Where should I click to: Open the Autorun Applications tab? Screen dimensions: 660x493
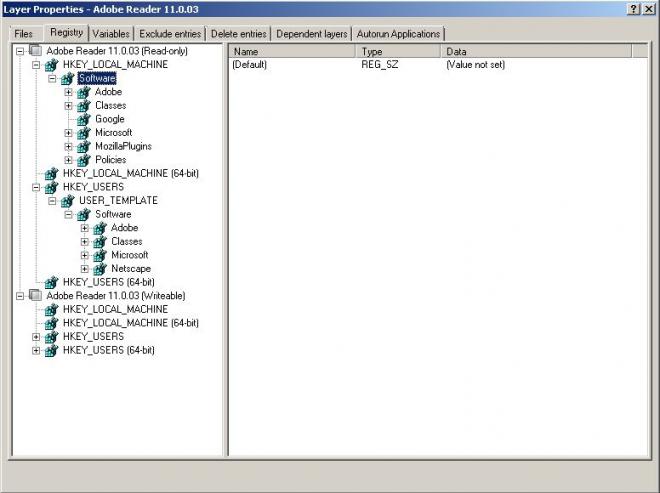(398, 34)
